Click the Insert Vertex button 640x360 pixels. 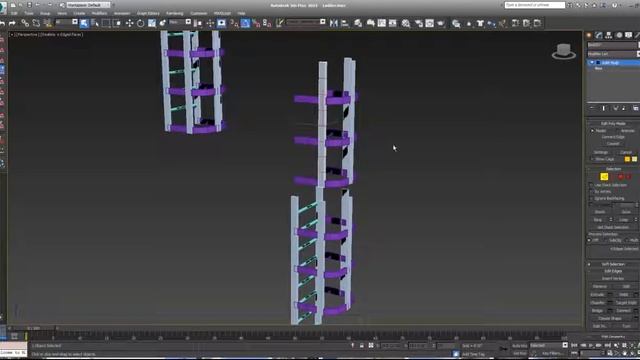point(613,278)
